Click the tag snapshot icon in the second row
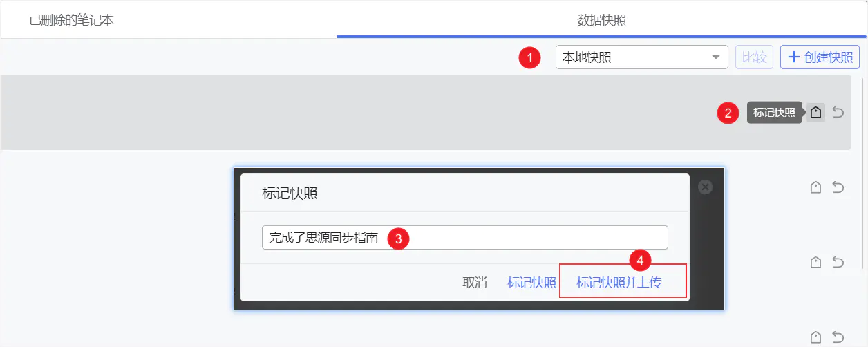868x347 pixels. pyautogui.click(x=816, y=187)
